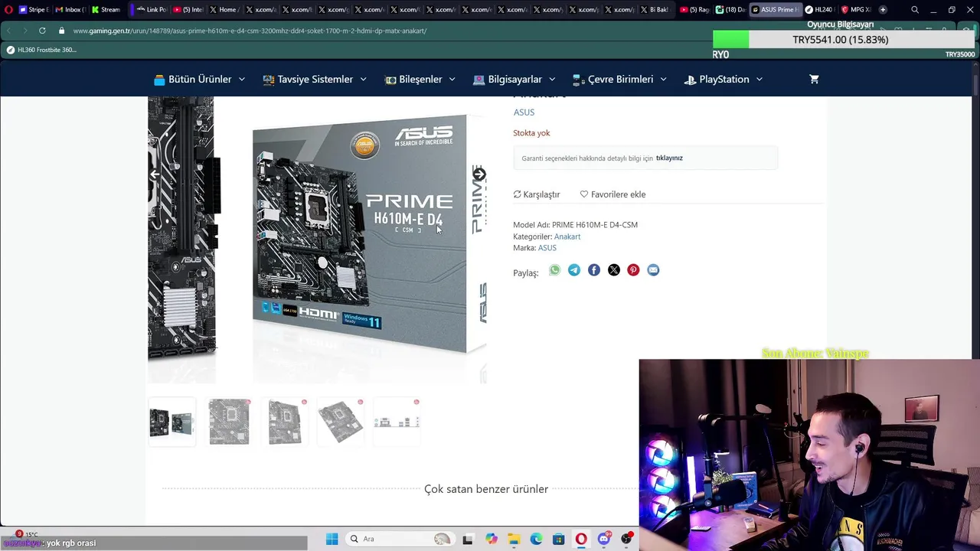
Task: Click site security lock icon
Action: [62, 31]
